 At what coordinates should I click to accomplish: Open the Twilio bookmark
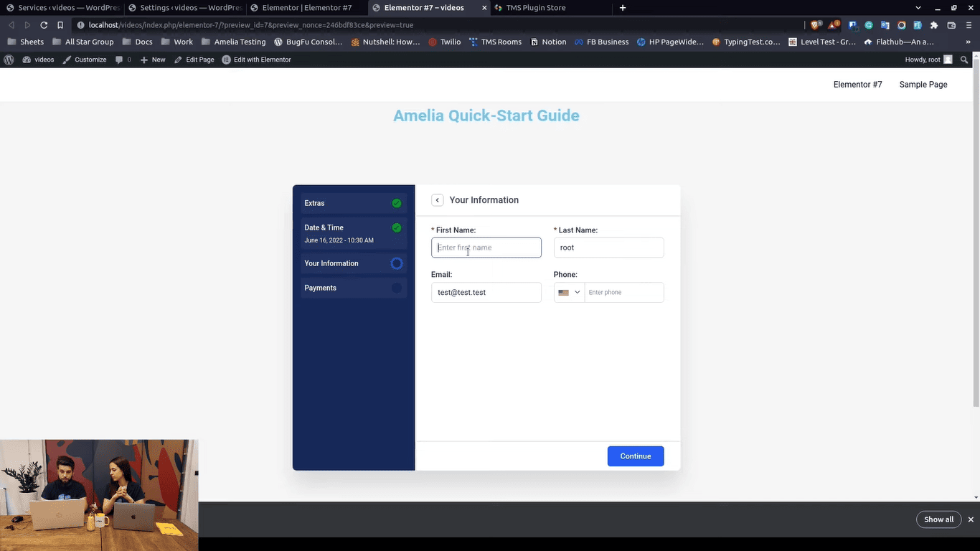coord(445,42)
